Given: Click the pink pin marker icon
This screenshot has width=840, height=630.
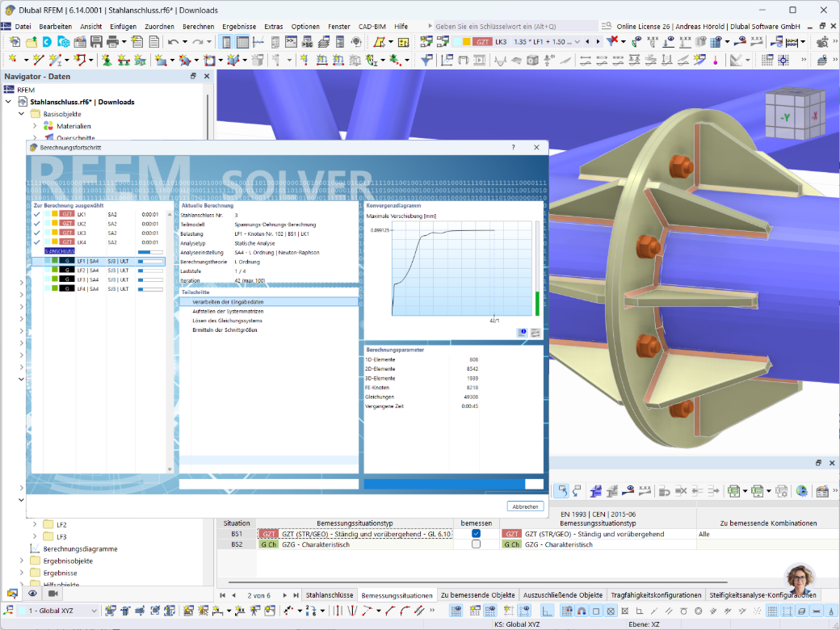Looking at the screenshot, I should click(x=715, y=61).
